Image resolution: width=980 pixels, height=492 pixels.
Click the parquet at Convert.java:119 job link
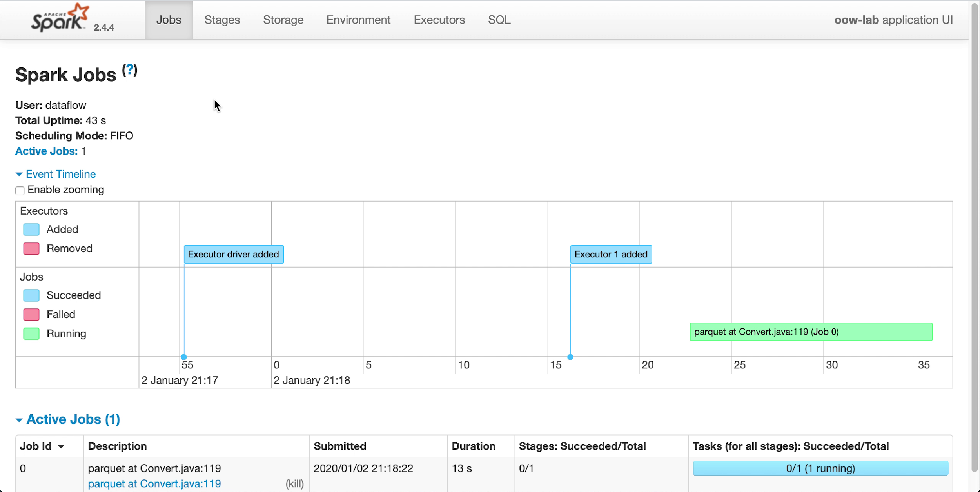(154, 483)
